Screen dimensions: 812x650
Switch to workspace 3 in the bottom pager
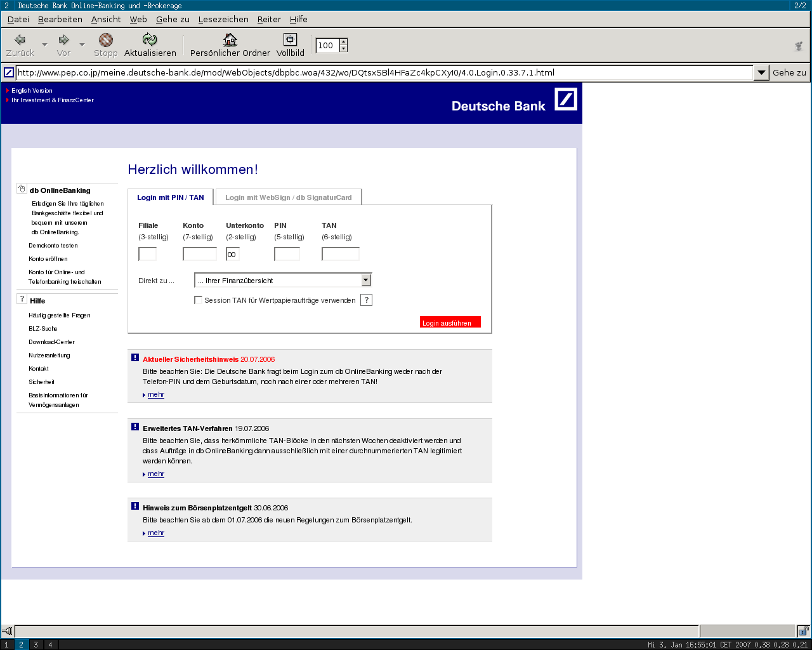[36, 645]
